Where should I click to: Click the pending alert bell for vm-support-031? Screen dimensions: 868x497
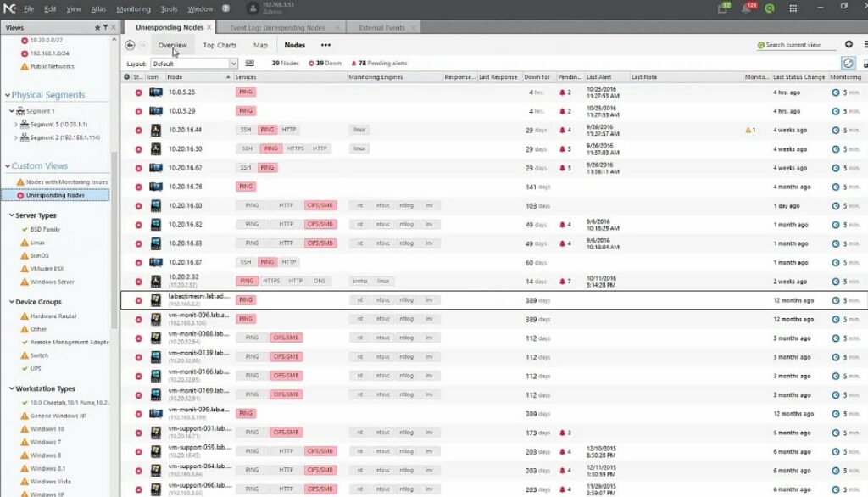563,433
